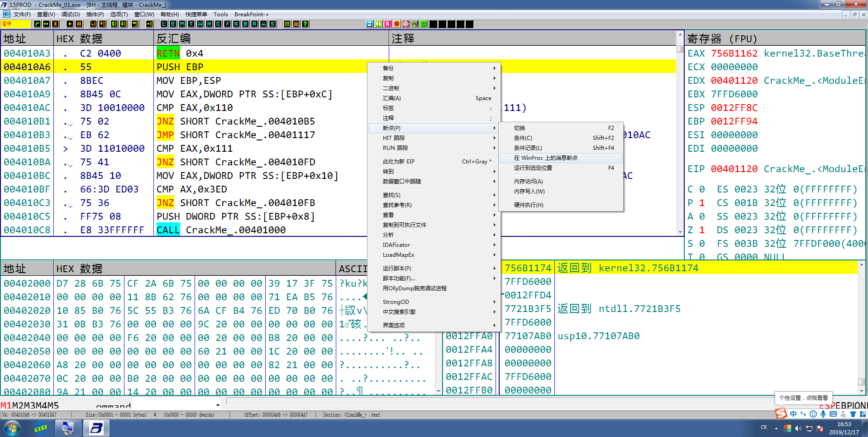Click the pause execution toolbar icon

[79, 24]
